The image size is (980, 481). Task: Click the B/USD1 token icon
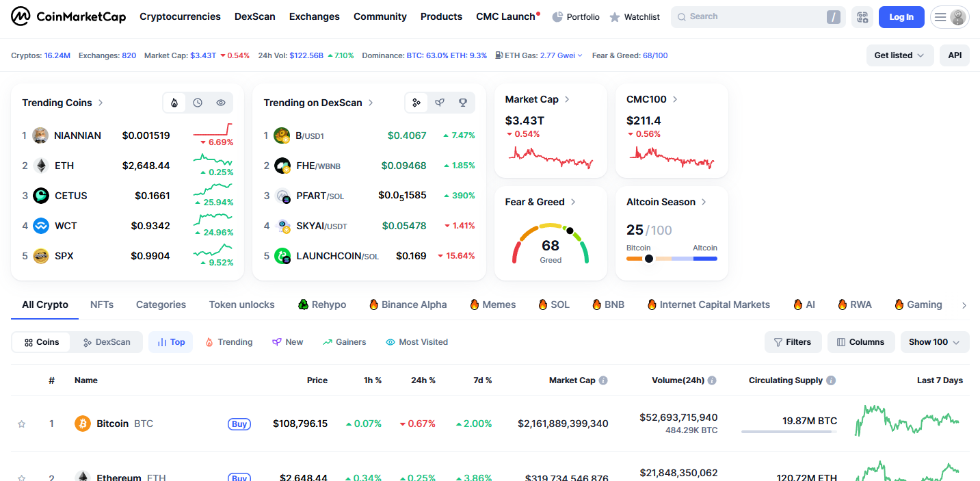pos(282,135)
